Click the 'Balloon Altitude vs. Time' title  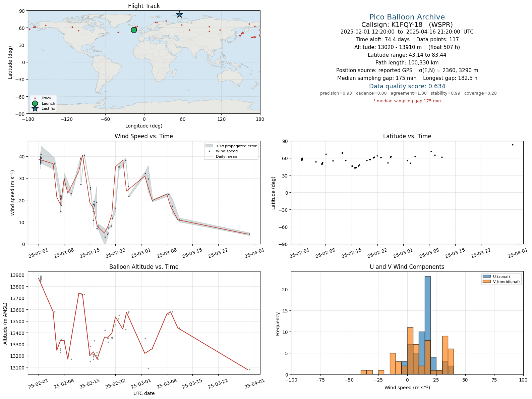pos(144,267)
